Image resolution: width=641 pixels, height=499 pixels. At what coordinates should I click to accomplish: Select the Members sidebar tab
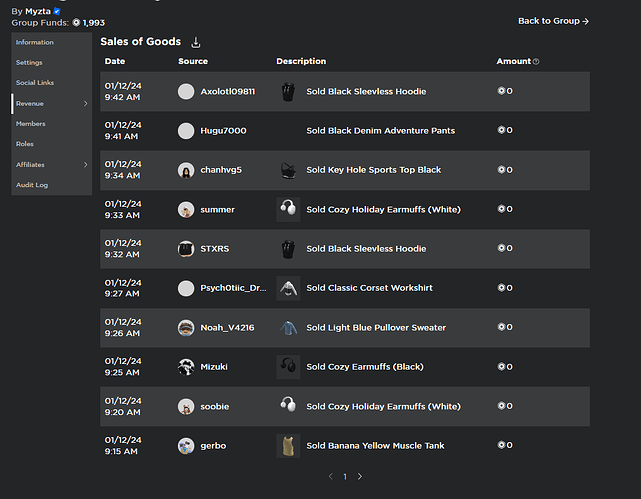pos(31,124)
